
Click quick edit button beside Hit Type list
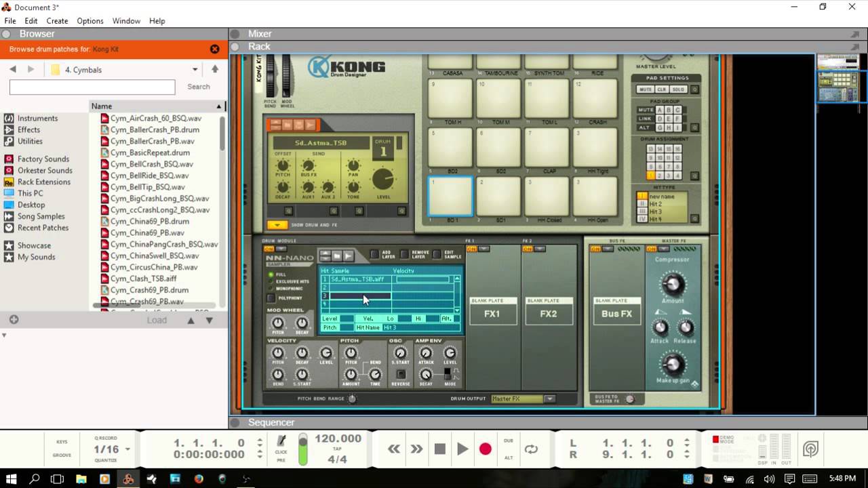click(694, 218)
